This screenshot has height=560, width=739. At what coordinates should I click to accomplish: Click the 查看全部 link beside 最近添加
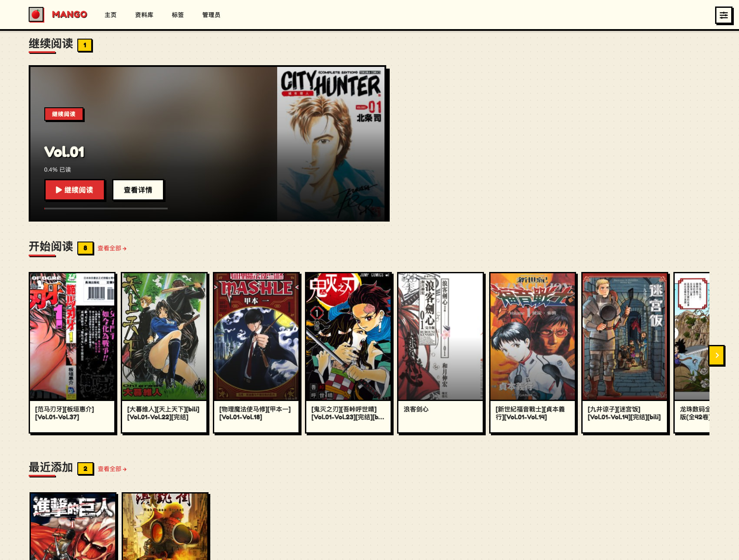112,469
